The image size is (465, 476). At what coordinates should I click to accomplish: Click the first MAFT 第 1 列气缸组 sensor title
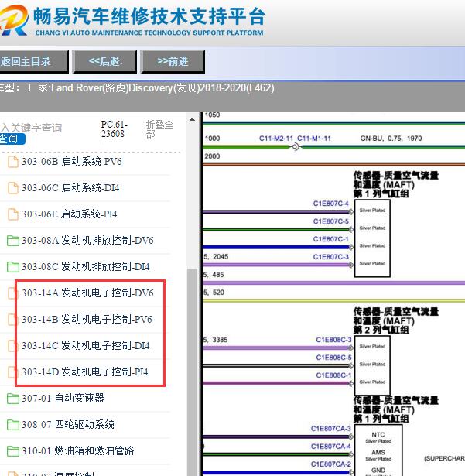click(x=396, y=184)
